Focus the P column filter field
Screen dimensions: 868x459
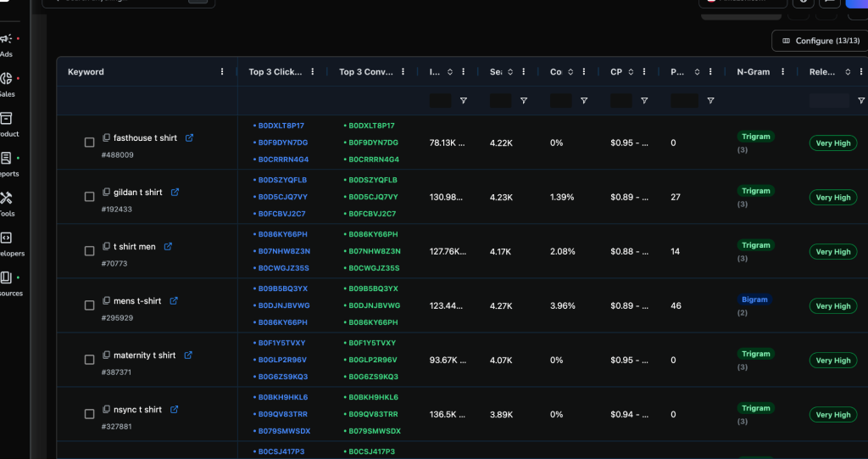click(684, 100)
